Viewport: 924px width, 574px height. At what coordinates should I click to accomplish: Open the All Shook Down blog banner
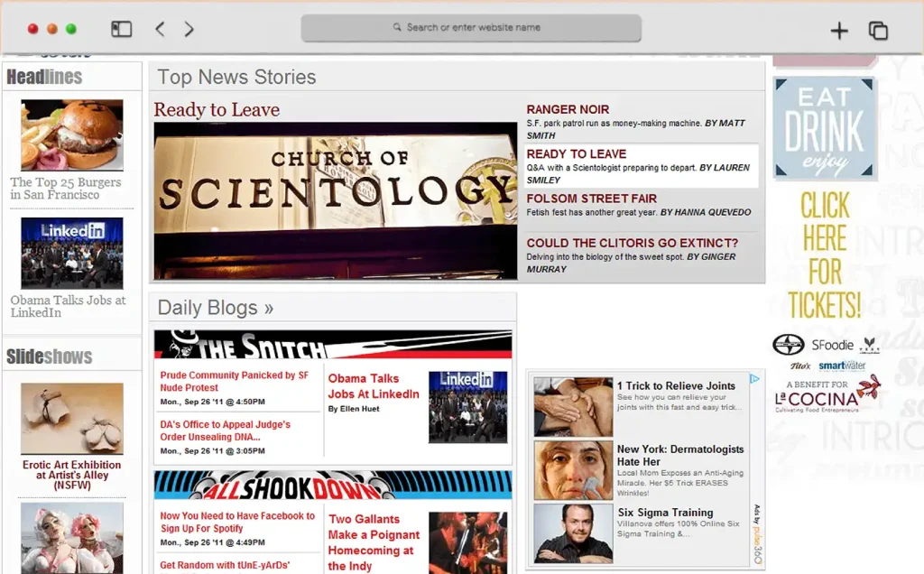click(333, 485)
